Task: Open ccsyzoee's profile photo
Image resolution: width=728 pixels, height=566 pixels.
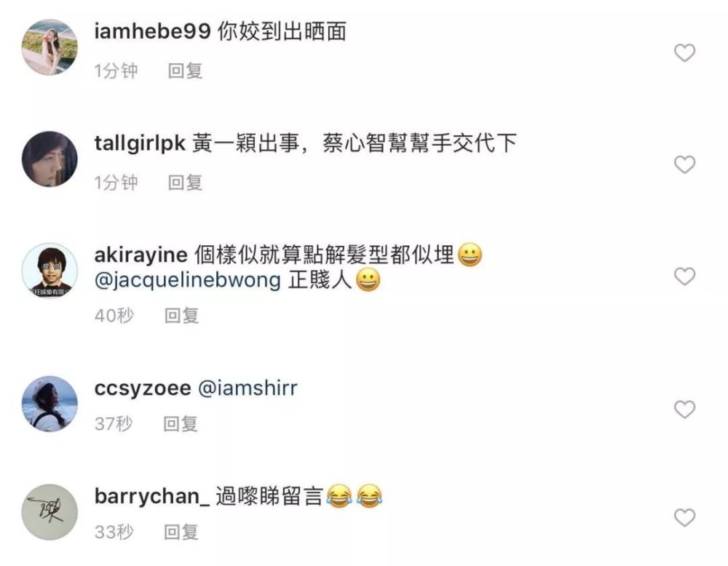Action: tap(50, 404)
